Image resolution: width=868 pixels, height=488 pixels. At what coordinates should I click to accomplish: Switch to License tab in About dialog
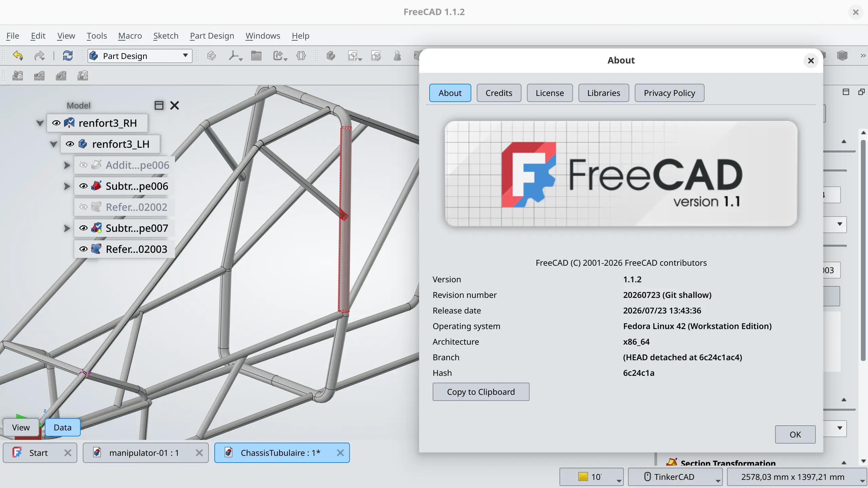click(x=550, y=93)
